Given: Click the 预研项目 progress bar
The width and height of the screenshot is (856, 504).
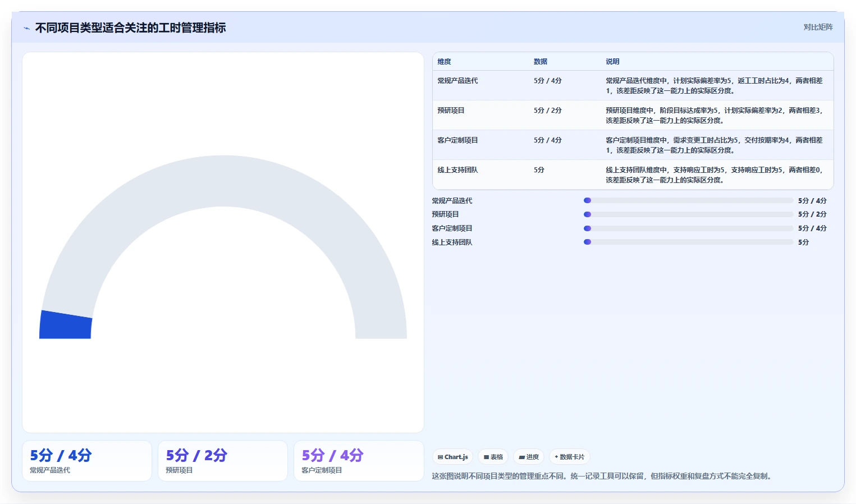Looking at the screenshot, I should tap(688, 214).
